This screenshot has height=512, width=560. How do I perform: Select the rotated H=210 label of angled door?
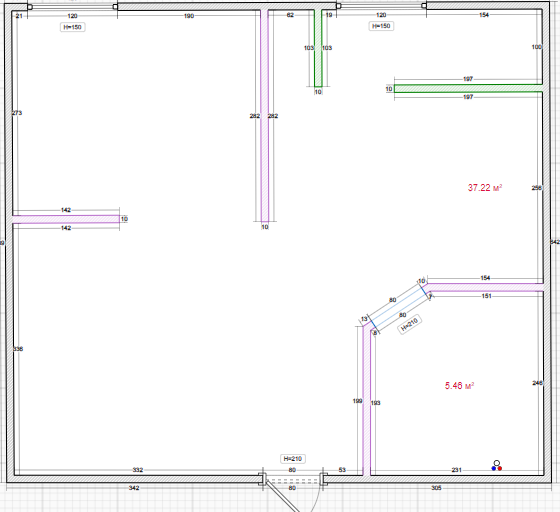409,325
